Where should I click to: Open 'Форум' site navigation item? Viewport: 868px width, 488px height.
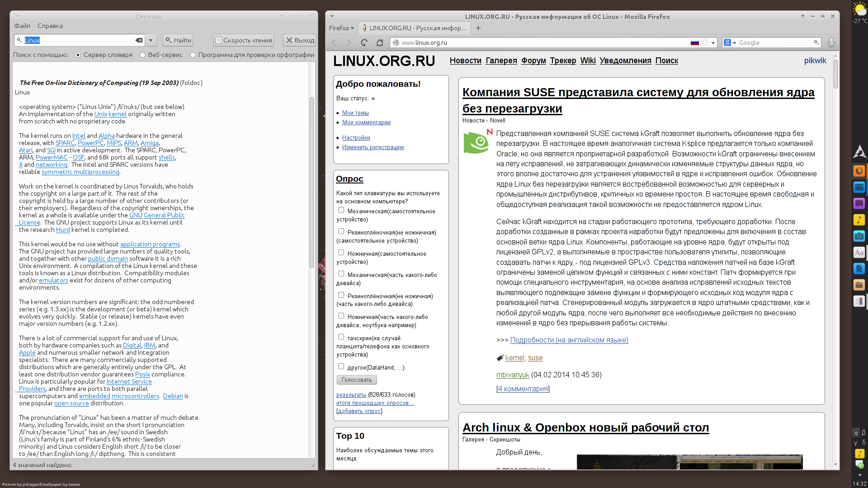click(x=533, y=61)
